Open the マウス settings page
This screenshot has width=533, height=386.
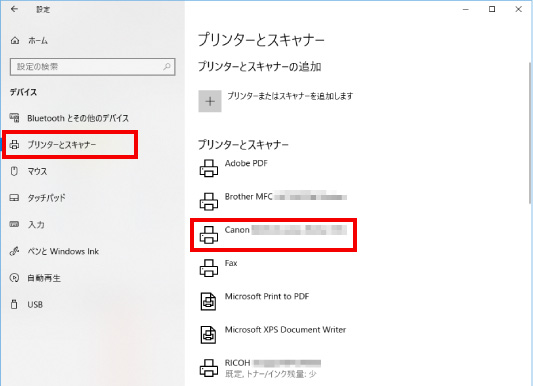click(37, 171)
